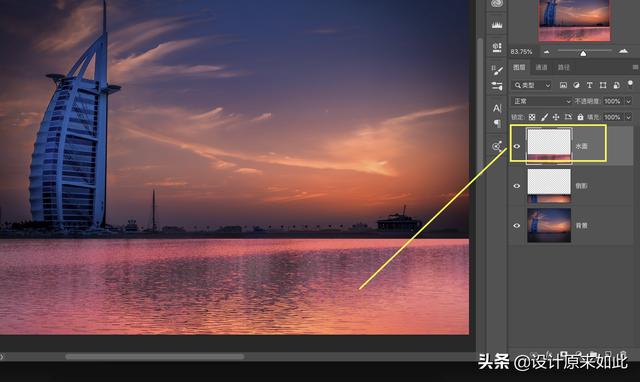Open the Paragraph panel icon
The width and height of the screenshot is (640, 382).
coord(497,123)
